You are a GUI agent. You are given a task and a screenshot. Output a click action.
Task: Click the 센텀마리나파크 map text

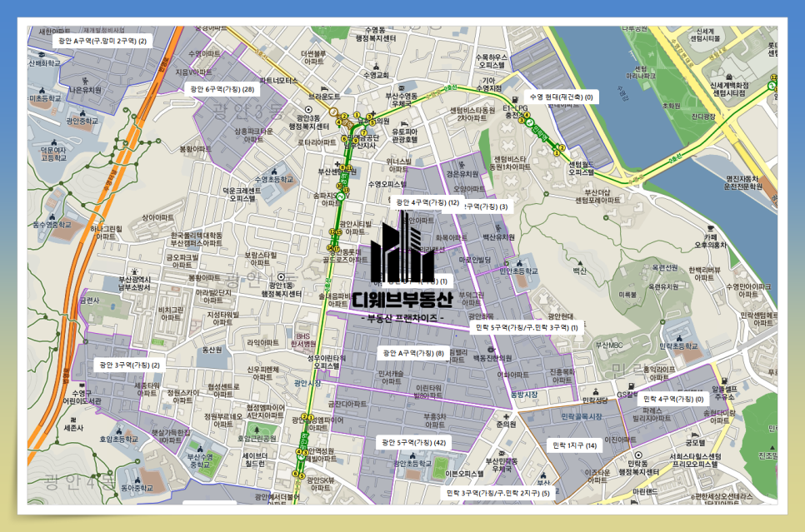(x=641, y=72)
